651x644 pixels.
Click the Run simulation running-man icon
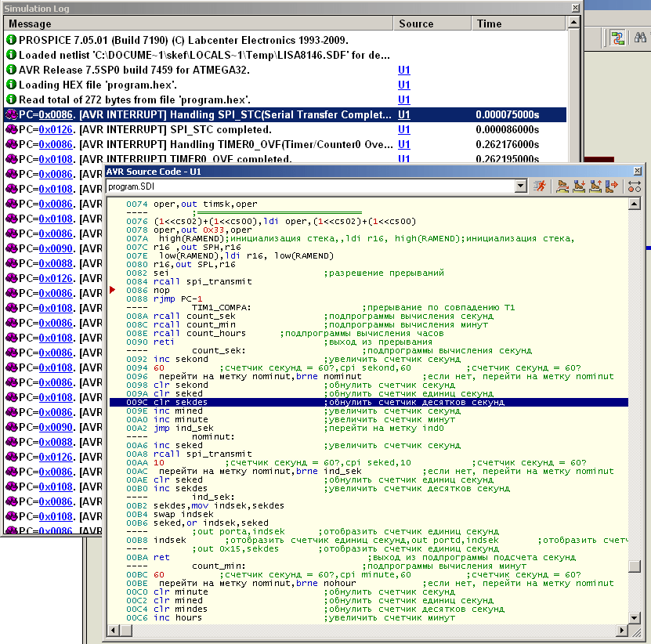tap(541, 186)
